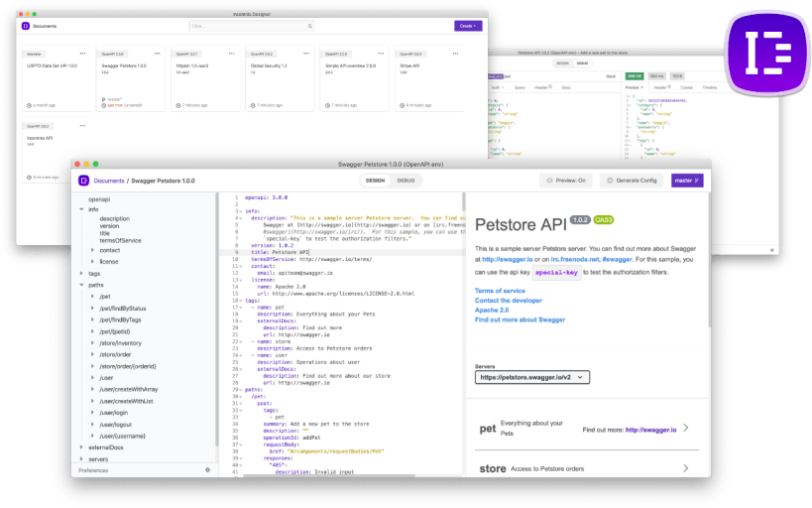This screenshot has height=508, width=812.
Task: Expand the contact node under info
Action: coord(92,250)
